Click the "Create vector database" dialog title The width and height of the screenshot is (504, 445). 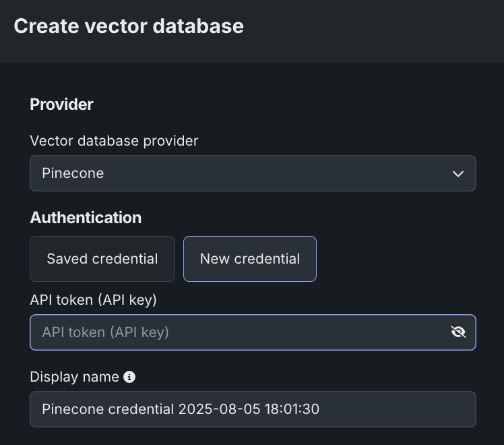click(x=129, y=26)
